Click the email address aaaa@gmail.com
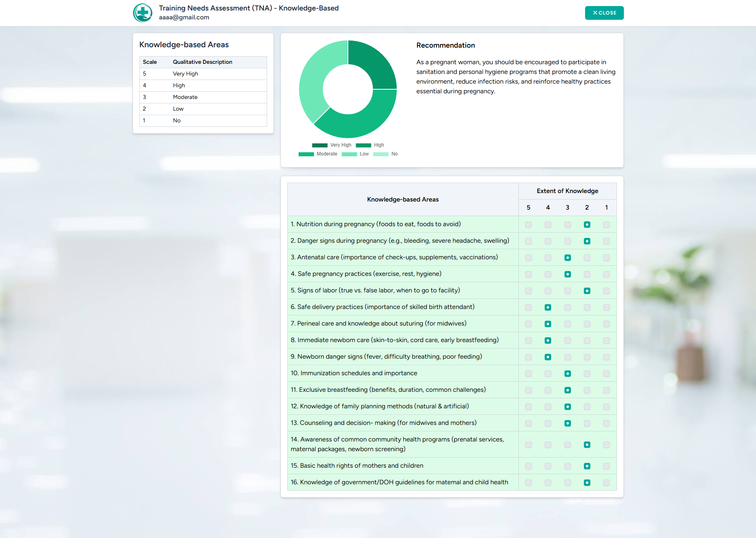 pos(184,17)
